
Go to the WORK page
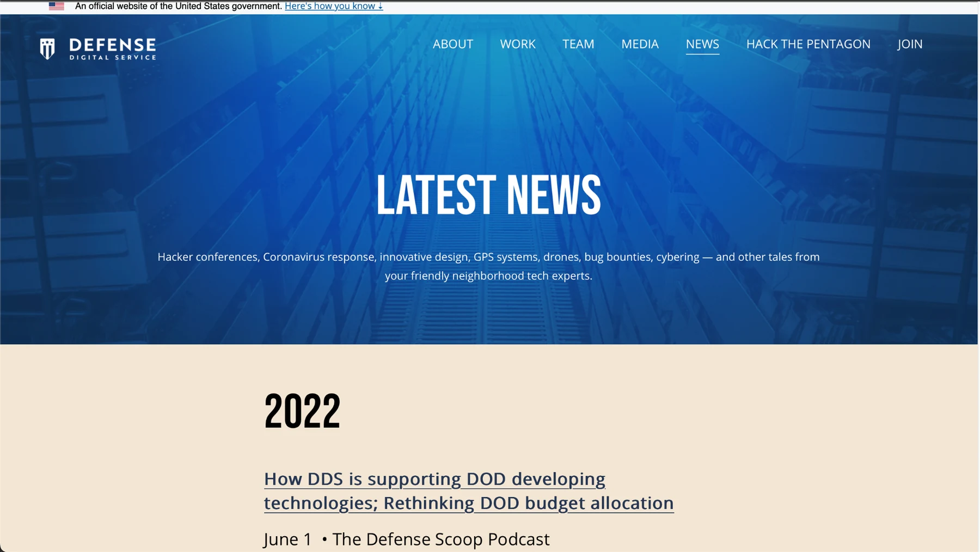[x=518, y=44]
